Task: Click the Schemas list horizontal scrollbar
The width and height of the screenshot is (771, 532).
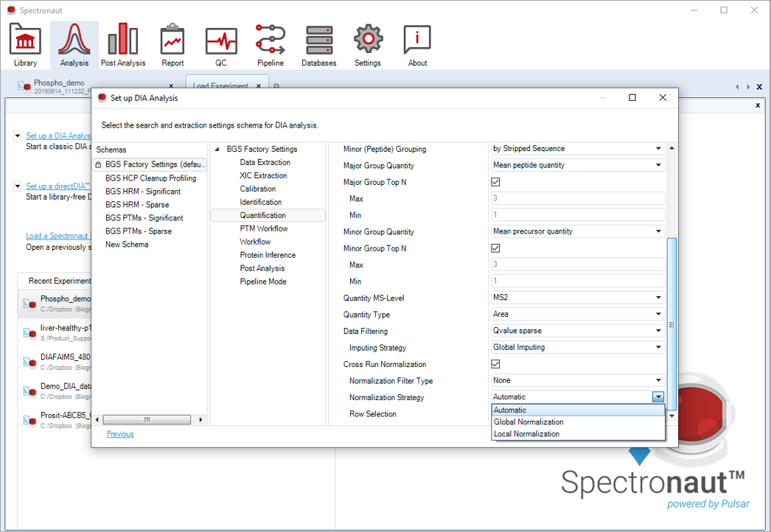Action: click(x=147, y=419)
